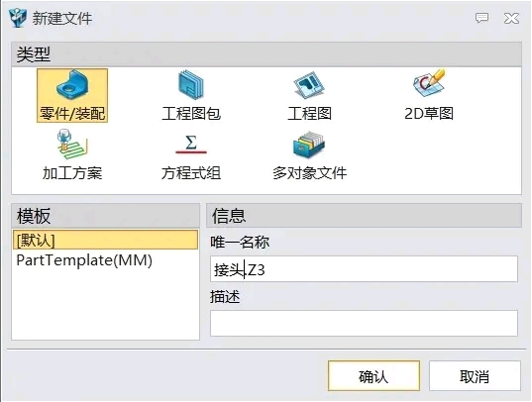Click the 描述 description input field
This screenshot has width=532, height=402.
pyautogui.click(x=364, y=324)
